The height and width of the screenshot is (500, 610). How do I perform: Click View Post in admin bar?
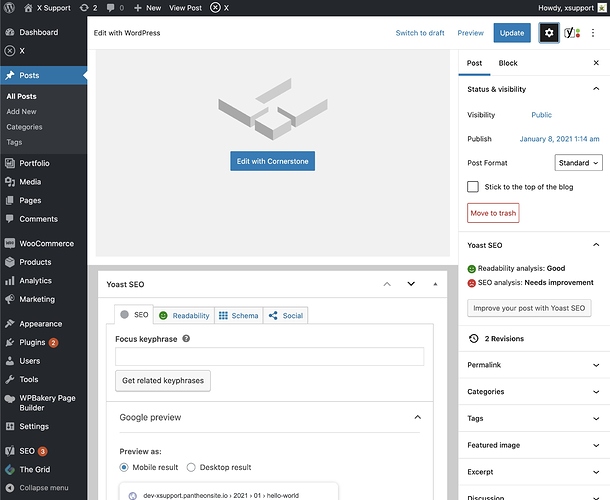(185, 8)
